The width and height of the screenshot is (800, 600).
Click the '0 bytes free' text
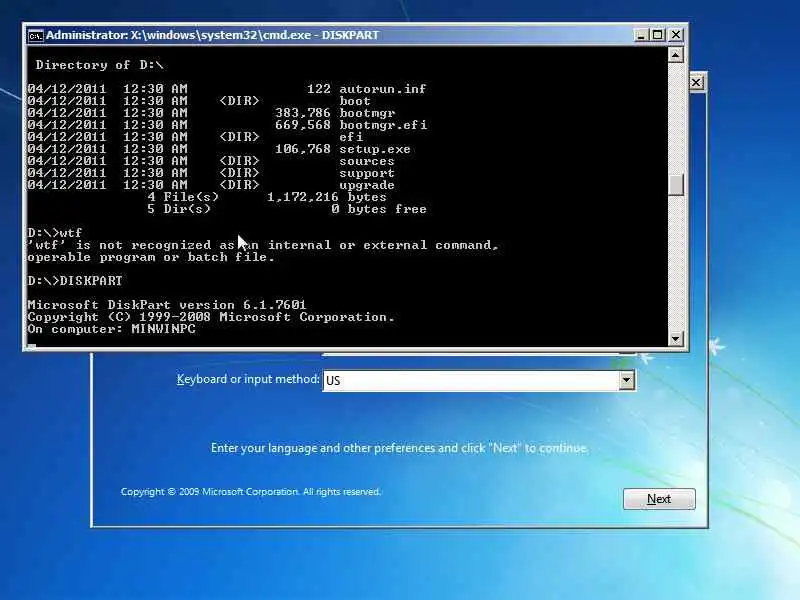tap(379, 209)
